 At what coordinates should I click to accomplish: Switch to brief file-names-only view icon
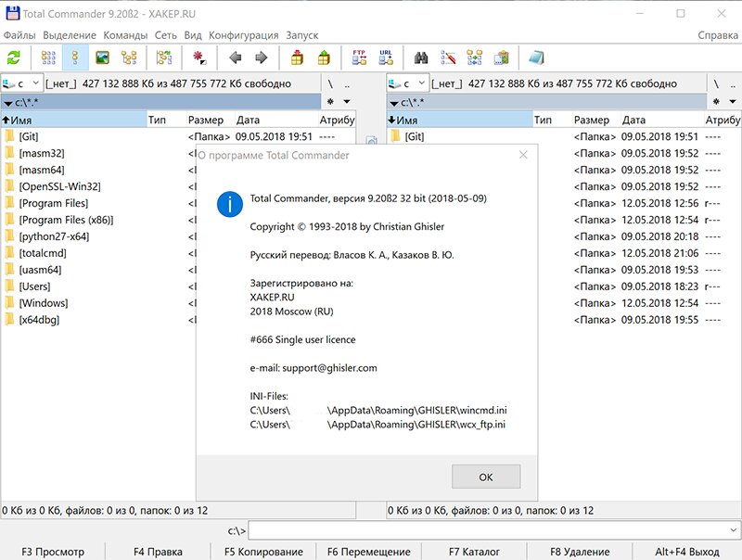48,57
